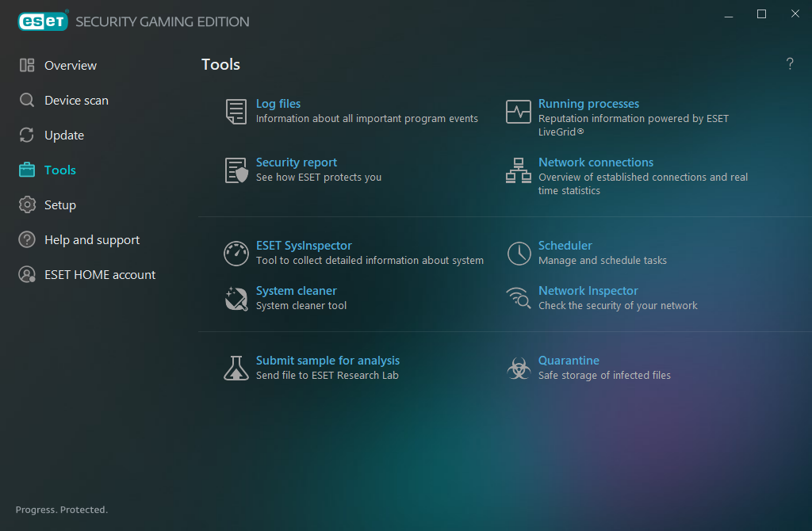Open the Quarantine link
The width and height of the screenshot is (812, 531).
[x=569, y=361]
